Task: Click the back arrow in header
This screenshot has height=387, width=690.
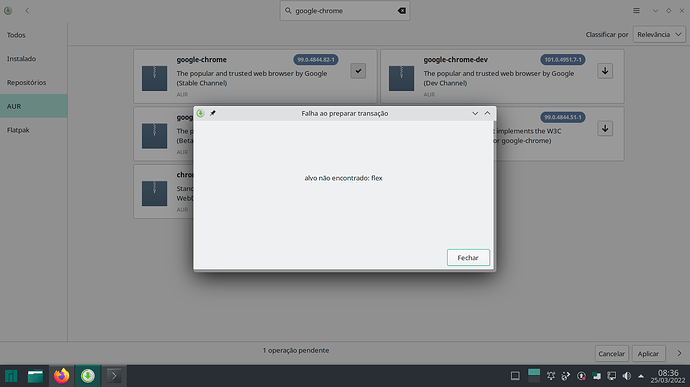Action: point(27,11)
